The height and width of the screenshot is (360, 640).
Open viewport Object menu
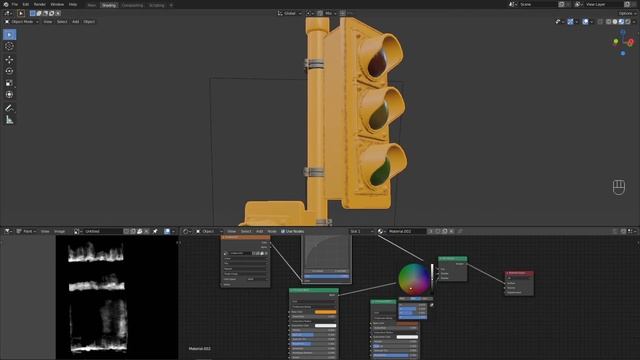(89, 22)
